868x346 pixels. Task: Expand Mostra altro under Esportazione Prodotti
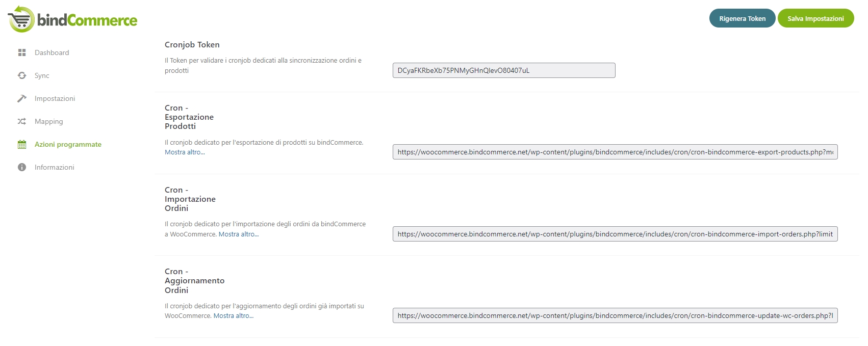coord(185,152)
